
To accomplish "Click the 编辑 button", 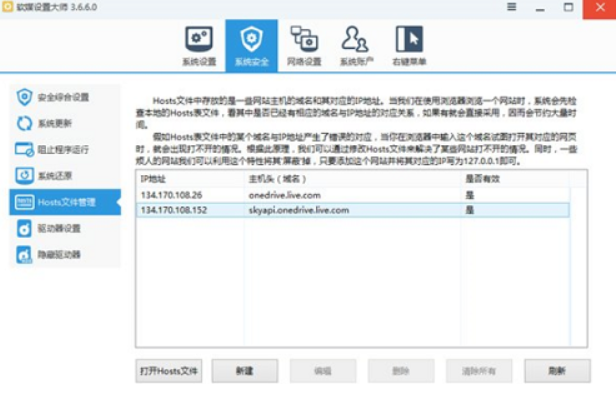I will [323, 371].
